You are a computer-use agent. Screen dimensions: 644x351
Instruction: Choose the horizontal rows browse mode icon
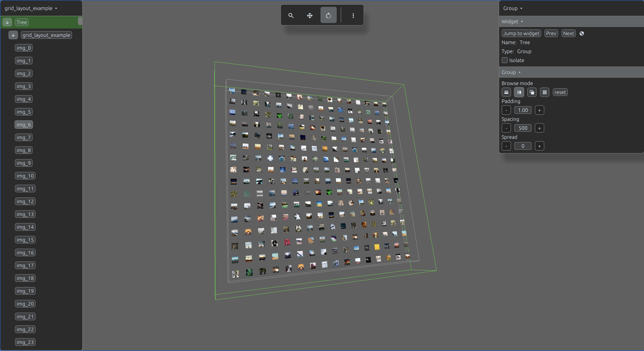(506, 92)
